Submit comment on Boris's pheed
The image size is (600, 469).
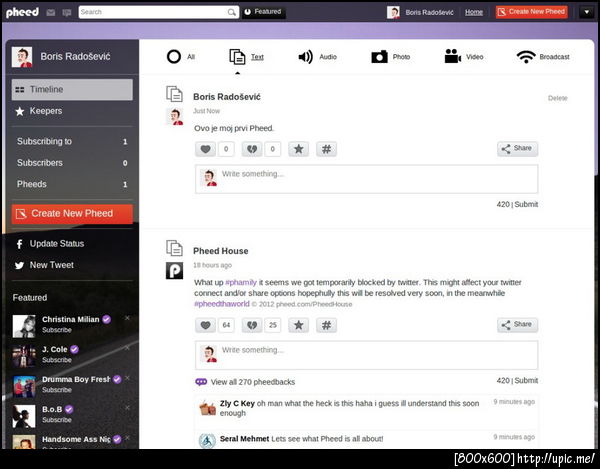526,204
